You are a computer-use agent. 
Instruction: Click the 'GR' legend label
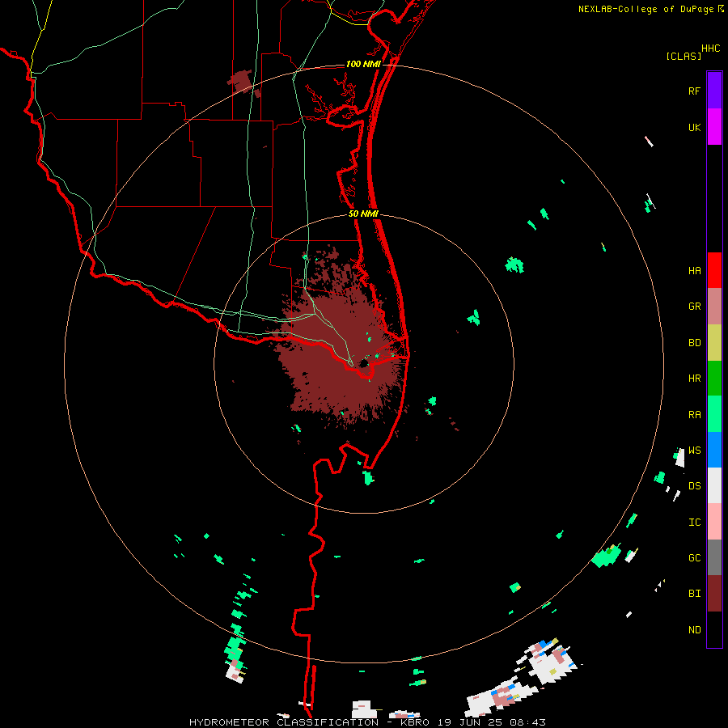click(695, 307)
